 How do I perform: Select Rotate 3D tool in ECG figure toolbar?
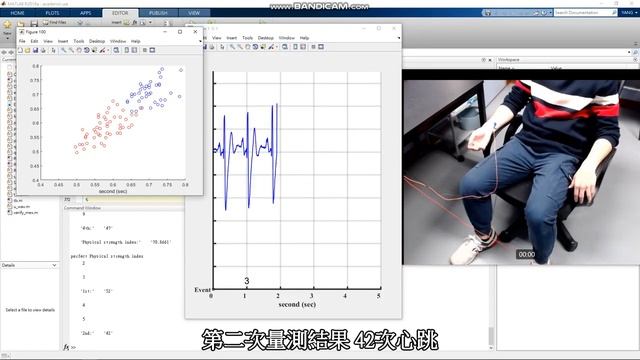click(256, 47)
